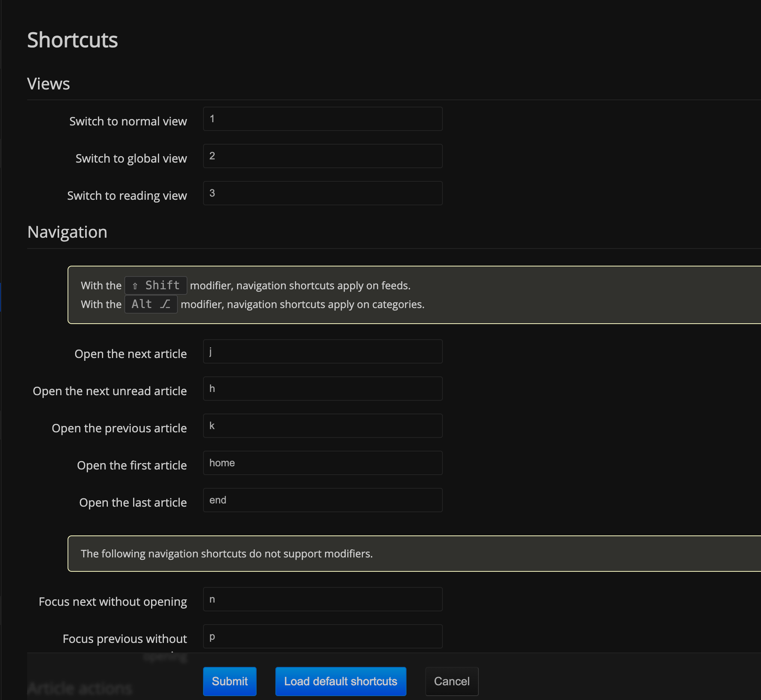
Task: Click 'Open the next article' label
Action: point(131,354)
